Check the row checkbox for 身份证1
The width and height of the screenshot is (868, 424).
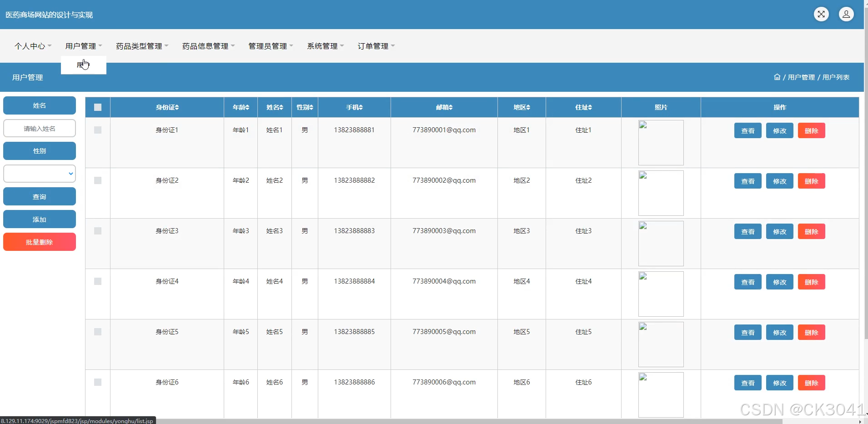pyautogui.click(x=98, y=130)
